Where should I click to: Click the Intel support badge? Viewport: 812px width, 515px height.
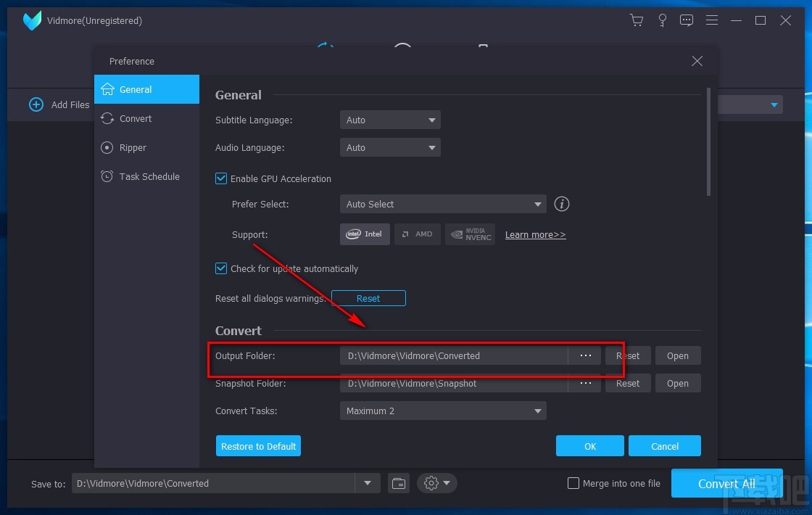click(x=365, y=234)
